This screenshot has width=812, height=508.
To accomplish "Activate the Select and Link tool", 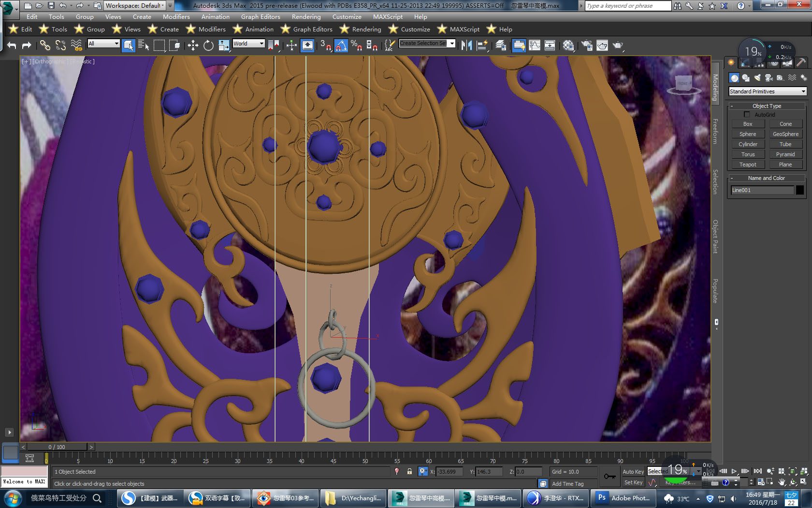I will 45,45.
